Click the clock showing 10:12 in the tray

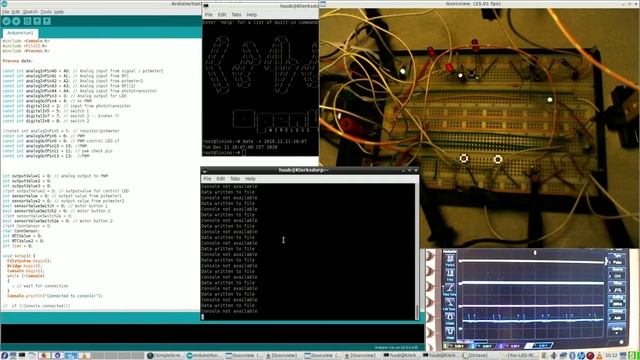[611, 356]
